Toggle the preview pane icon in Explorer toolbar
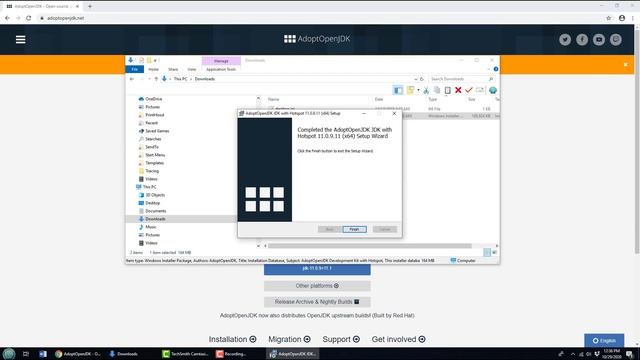The width and height of the screenshot is (640, 360). coord(398,90)
